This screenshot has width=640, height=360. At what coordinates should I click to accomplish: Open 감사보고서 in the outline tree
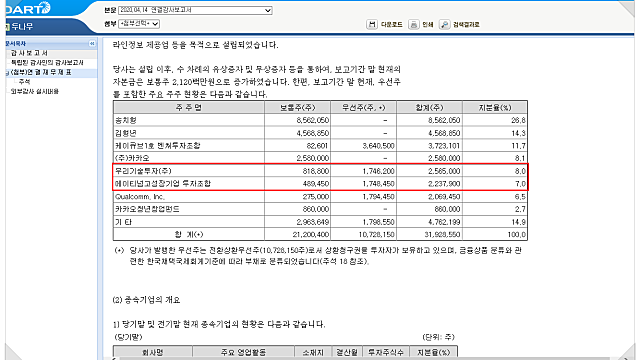(x=29, y=53)
